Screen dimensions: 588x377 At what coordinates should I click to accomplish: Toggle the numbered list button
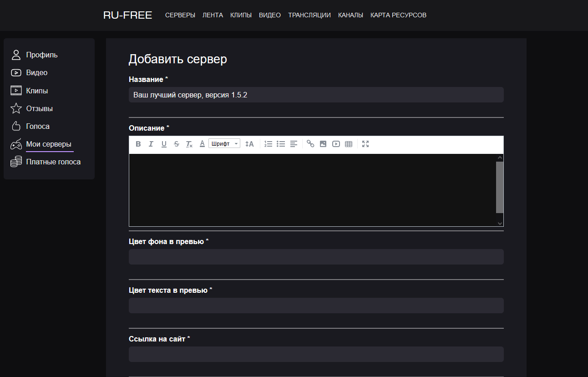pos(269,144)
